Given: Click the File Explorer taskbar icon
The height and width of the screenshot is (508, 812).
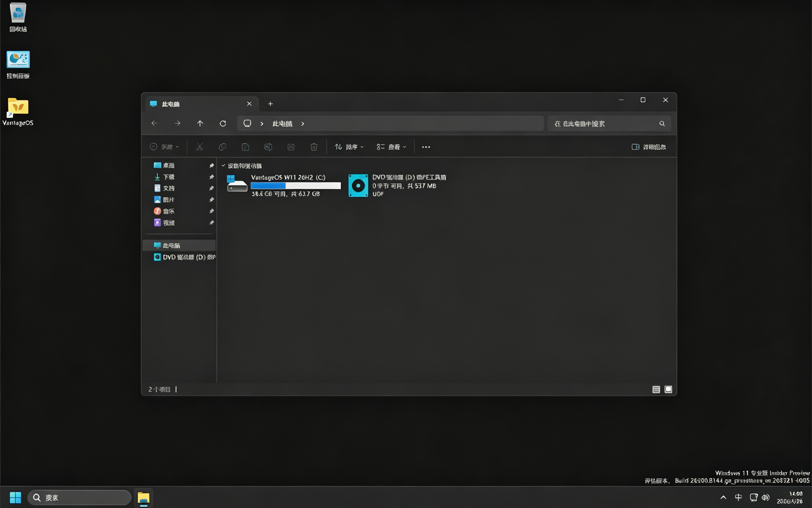Looking at the screenshot, I should [144, 497].
